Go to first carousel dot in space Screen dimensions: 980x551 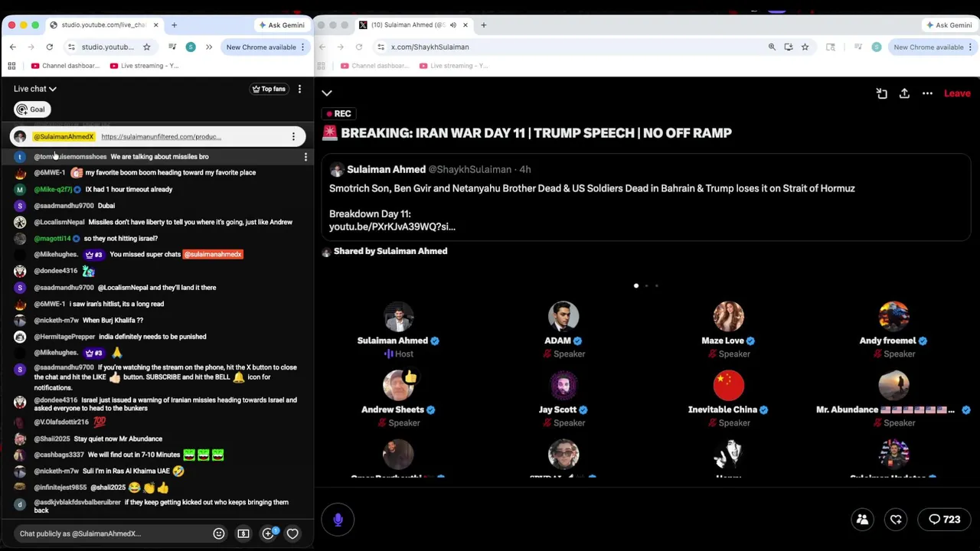pyautogui.click(x=636, y=285)
